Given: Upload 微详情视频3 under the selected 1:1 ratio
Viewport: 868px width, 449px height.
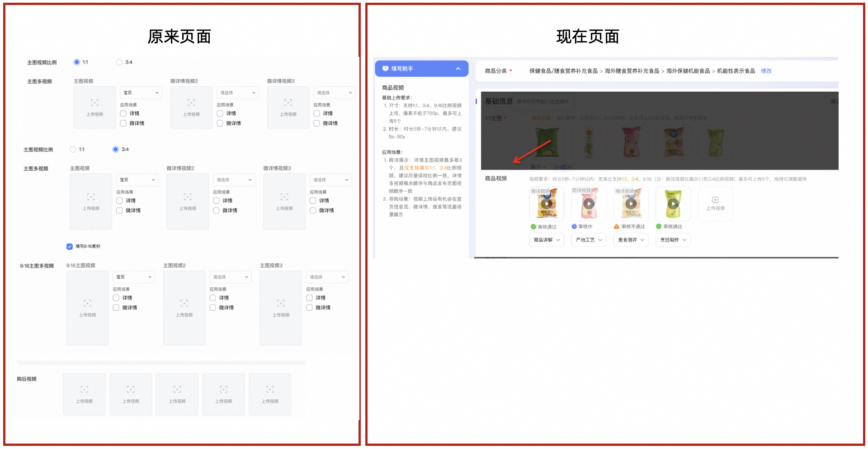Looking at the screenshot, I should pyautogui.click(x=288, y=108).
